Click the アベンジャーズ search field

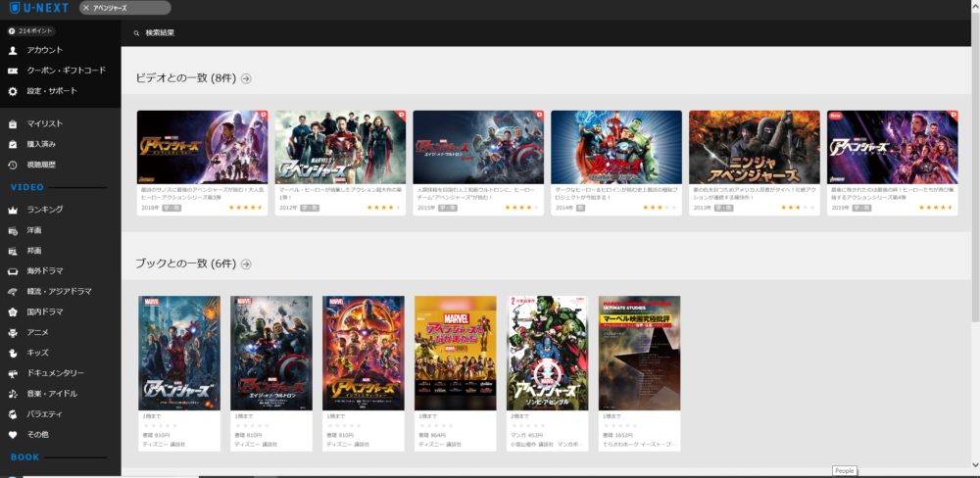125,8
